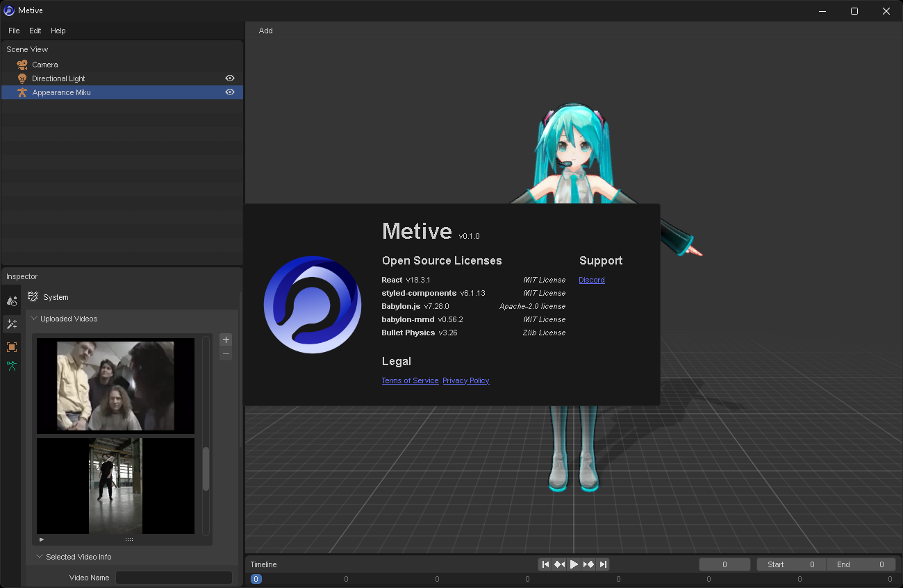Open the materials tab in Inspector sidebar
The height and width of the screenshot is (588, 903).
[x=12, y=301]
